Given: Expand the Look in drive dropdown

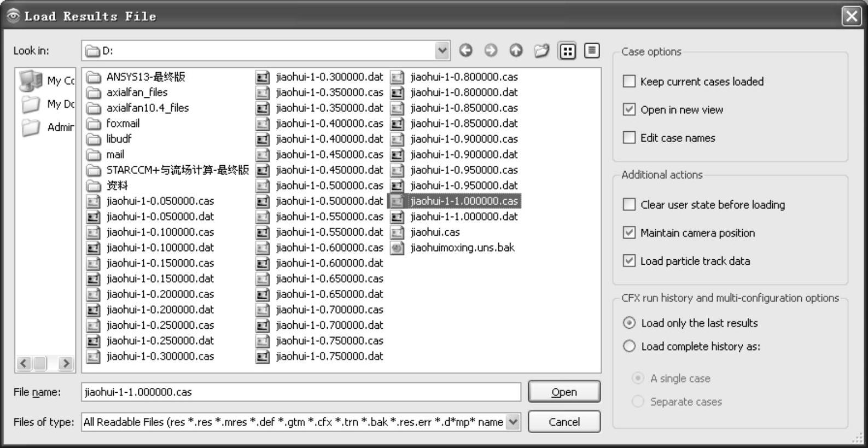Looking at the screenshot, I should point(442,51).
